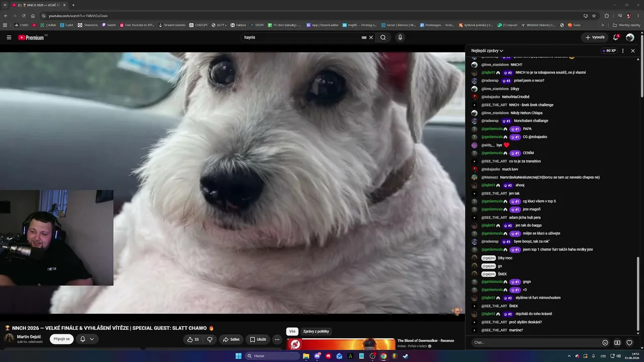Open Martin Gejzić channel name link

(29, 337)
